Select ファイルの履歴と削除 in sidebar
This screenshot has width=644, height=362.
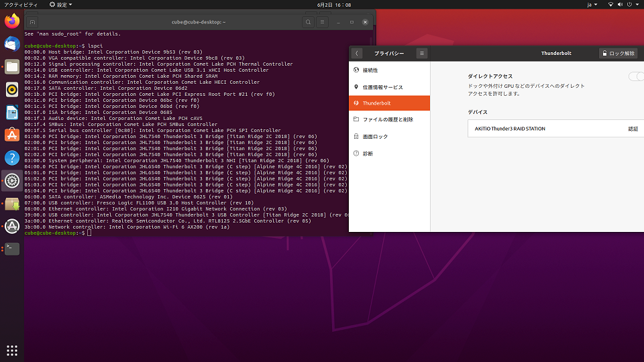click(x=389, y=119)
